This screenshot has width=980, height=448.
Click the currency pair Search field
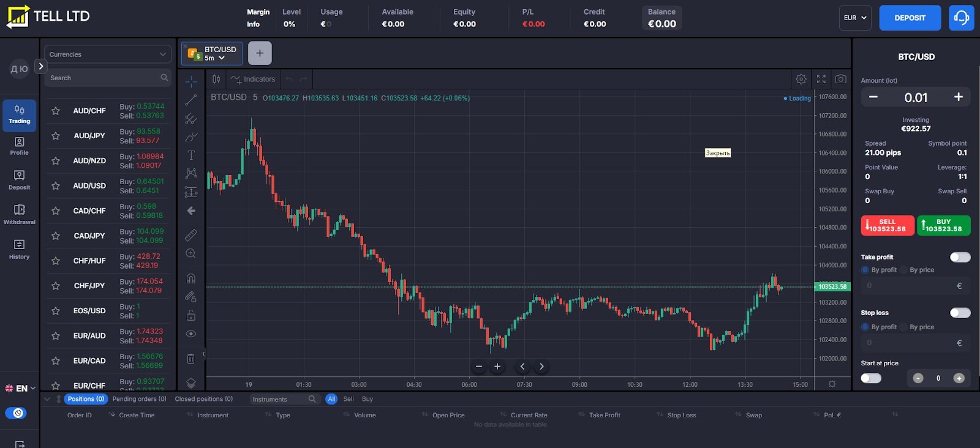coord(104,78)
